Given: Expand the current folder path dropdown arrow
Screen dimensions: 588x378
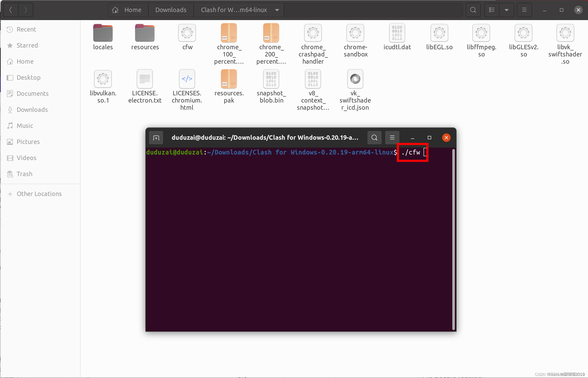Looking at the screenshot, I should coord(277,10).
